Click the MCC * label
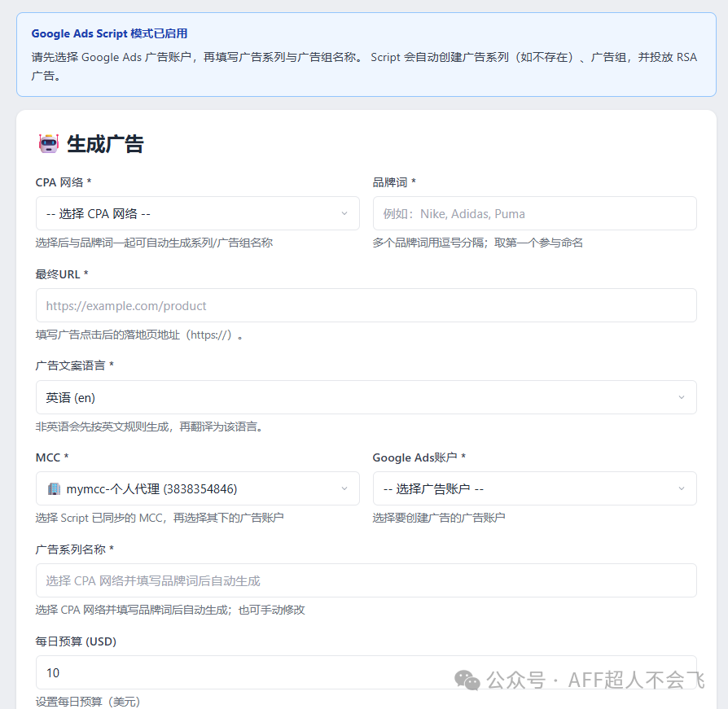Screen dimensions: 728x709 point(52,457)
